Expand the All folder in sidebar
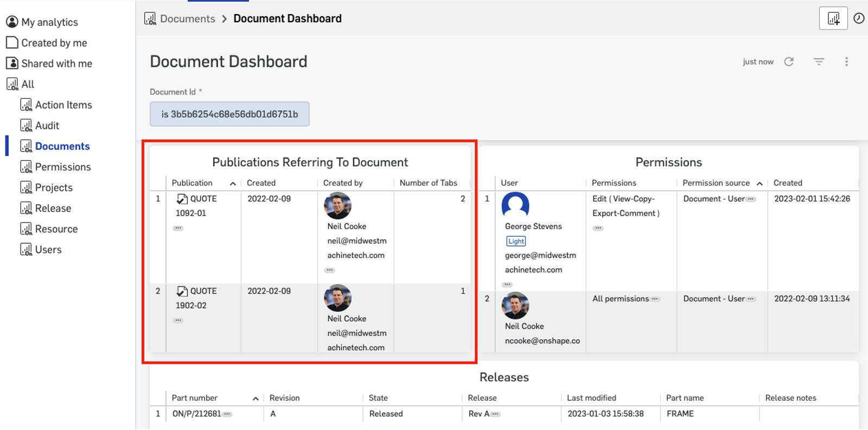 click(27, 84)
